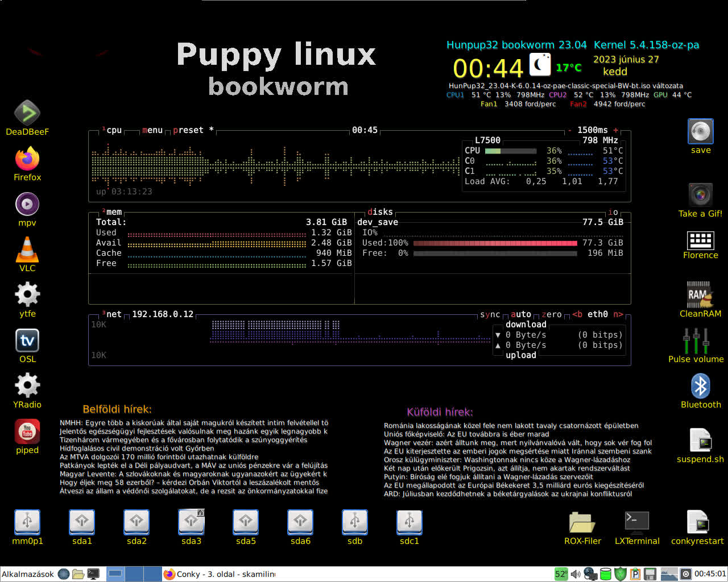This screenshot has height=582, width=728.
Task: Click the 'disks' box title
Action: pyautogui.click(x=380, y=212)
